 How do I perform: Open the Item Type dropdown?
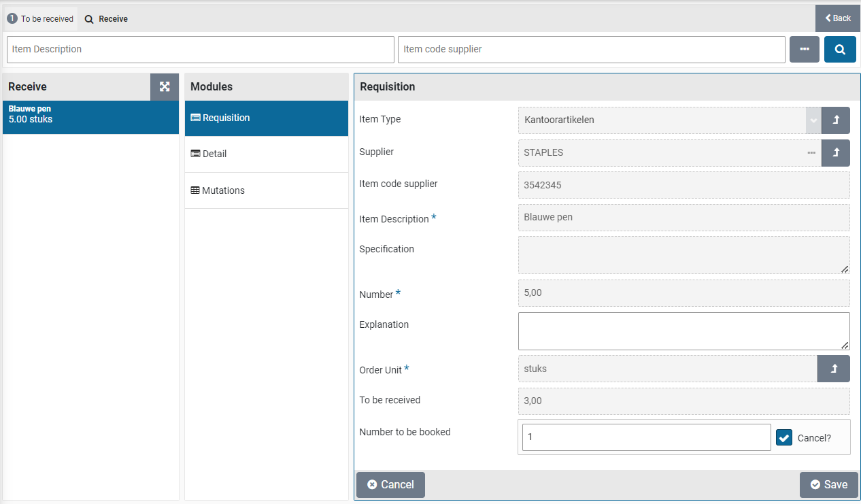click(x=813, y=120)
